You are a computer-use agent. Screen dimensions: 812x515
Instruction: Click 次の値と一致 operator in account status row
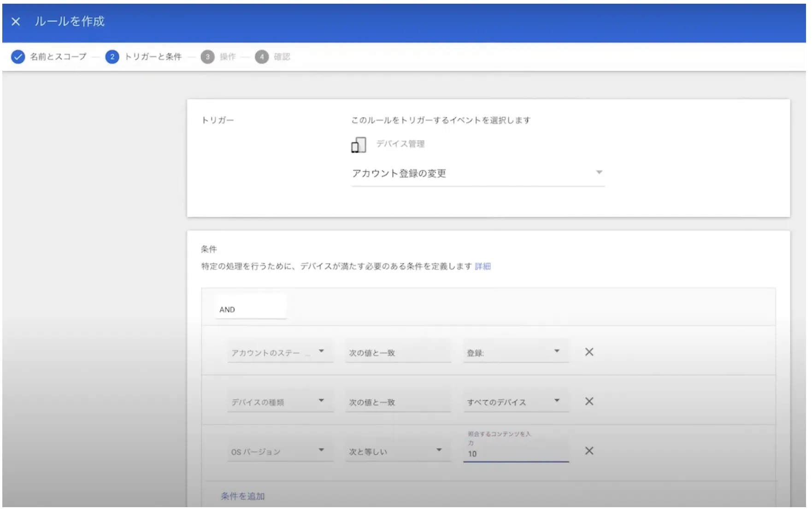tap(398, 351)
